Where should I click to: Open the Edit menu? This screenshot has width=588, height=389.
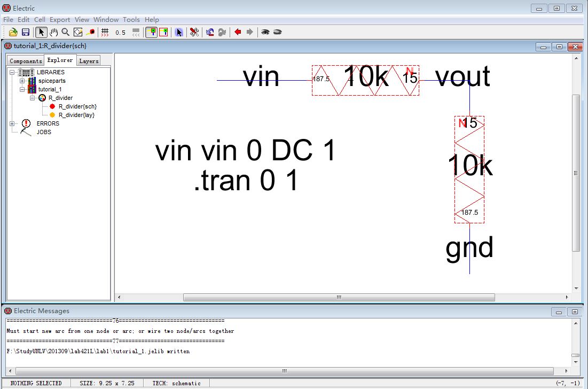[x=23, y=20]
